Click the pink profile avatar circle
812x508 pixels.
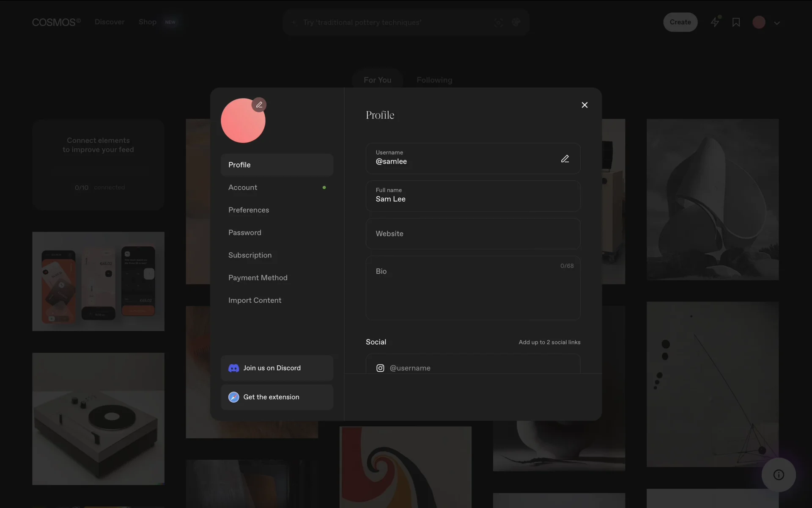click(x=241, y=124)
